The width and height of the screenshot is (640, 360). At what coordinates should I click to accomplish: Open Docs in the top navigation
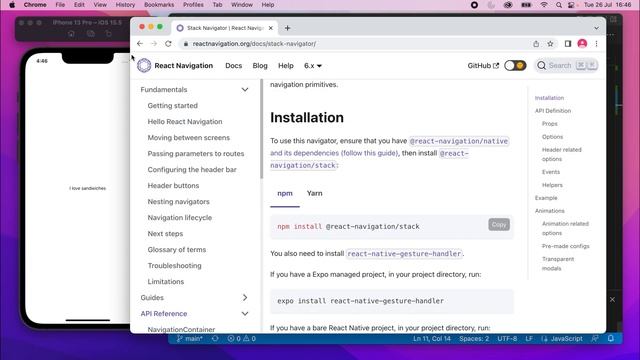tap(233, 66)
